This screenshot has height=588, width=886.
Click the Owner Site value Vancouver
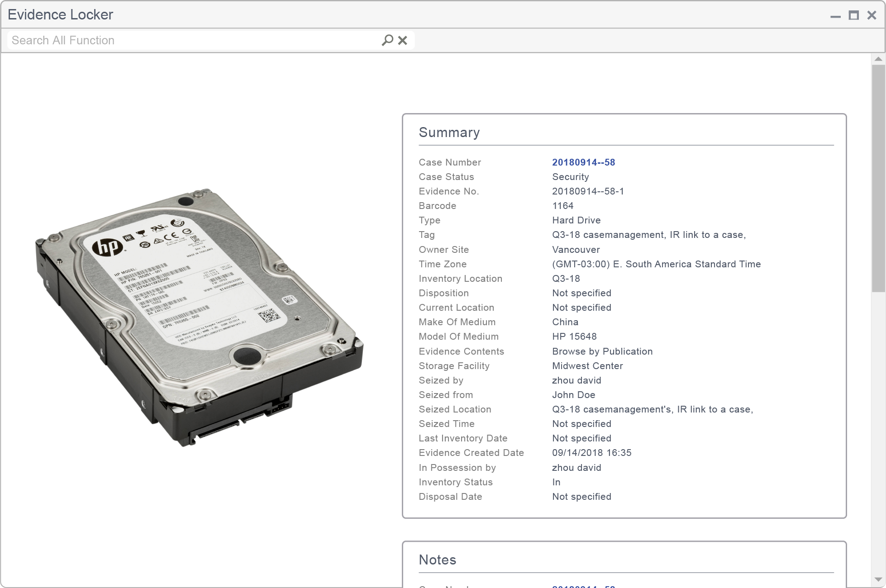pos(576,250)
